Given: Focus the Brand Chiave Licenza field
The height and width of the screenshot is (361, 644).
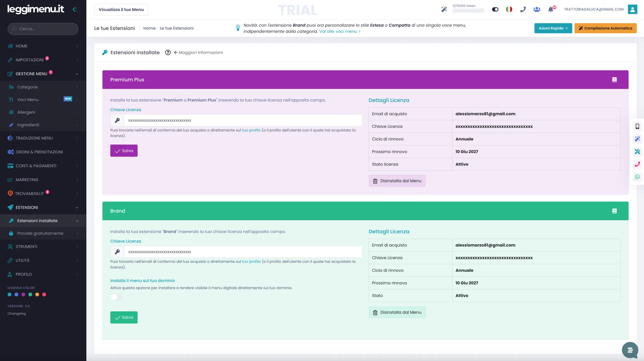Looking at the screenshot, I should tap(243, 252).
